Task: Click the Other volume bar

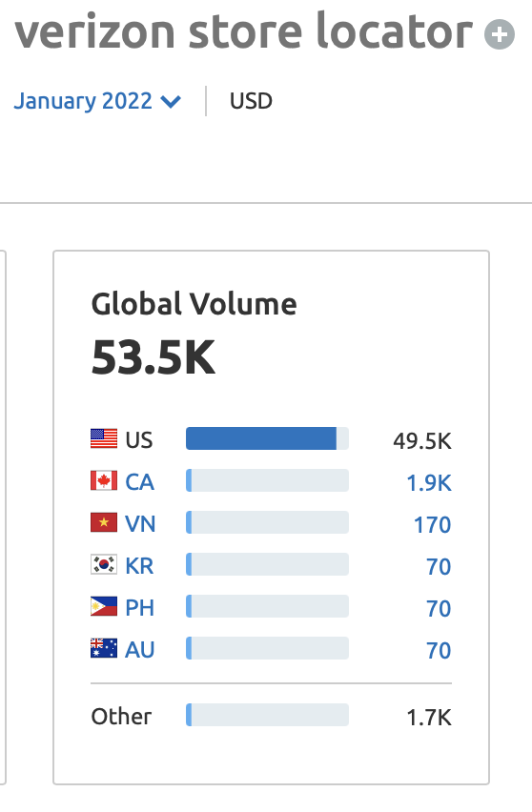Action: (267, 715)
